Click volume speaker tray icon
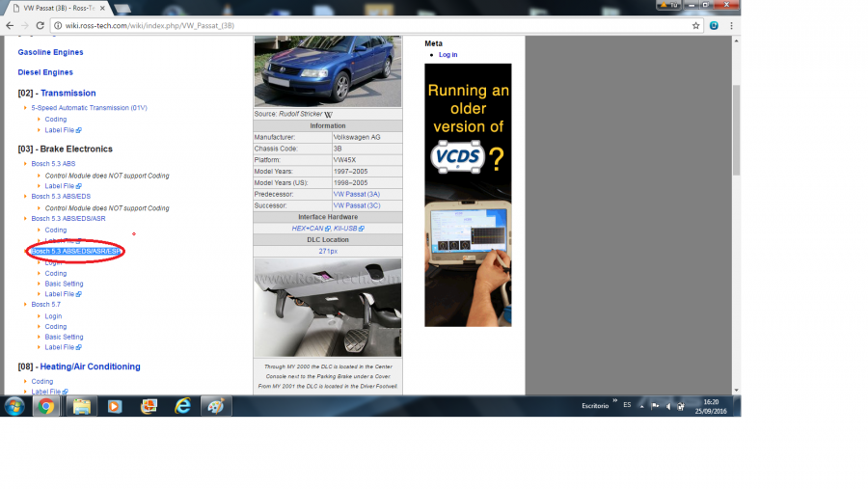 pyautogui.click(x=668, y=406)
